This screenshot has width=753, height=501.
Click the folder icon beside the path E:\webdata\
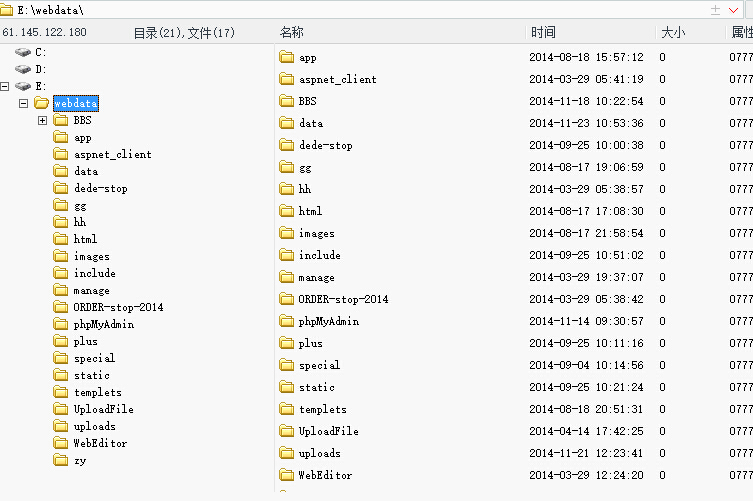tap(6, 10)
